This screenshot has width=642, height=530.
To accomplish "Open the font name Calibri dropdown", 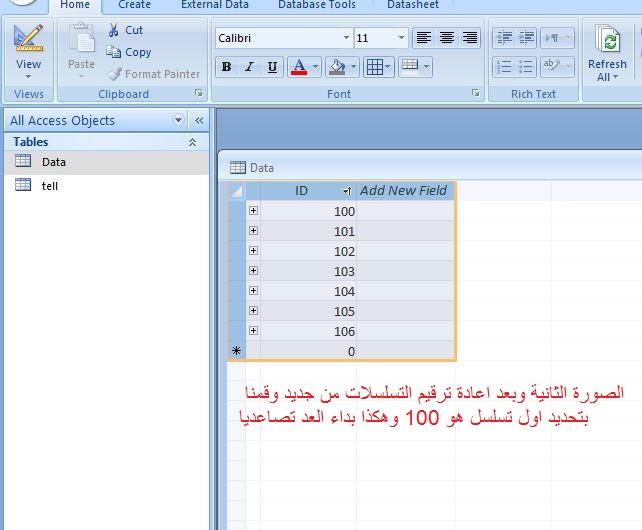I will click(x=347, y=38).
